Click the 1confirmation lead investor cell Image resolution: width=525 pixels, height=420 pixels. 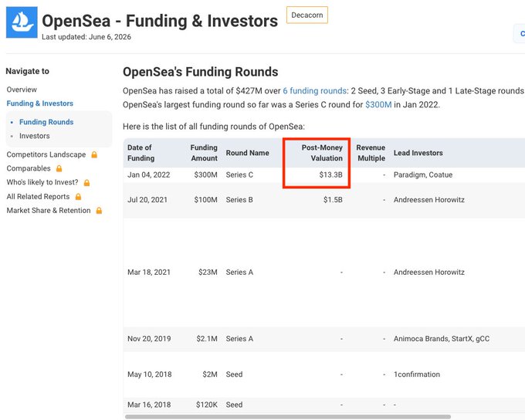click(417, 374)
